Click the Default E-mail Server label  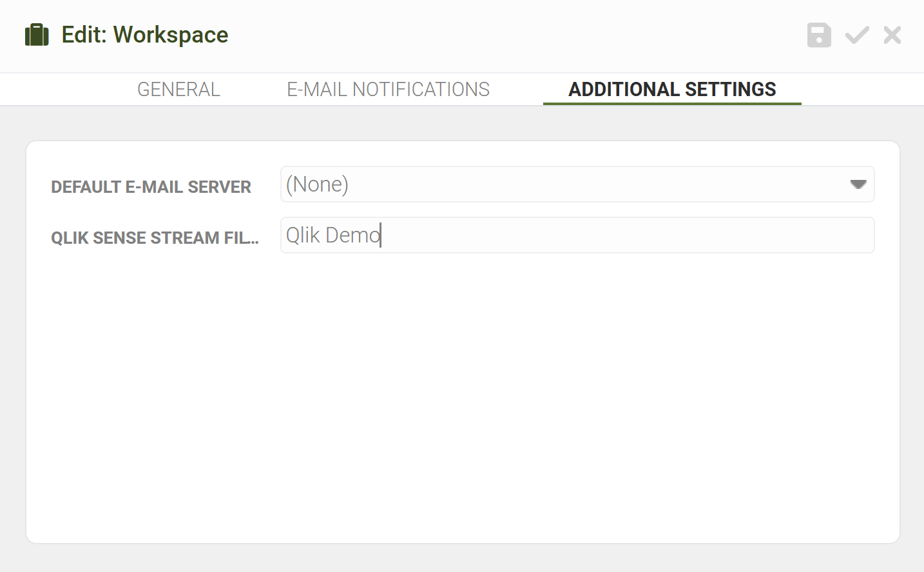(151, 187)
